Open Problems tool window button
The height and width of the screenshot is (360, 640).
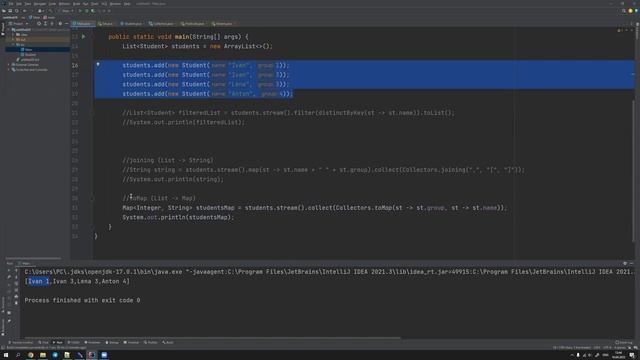[93, 342]
